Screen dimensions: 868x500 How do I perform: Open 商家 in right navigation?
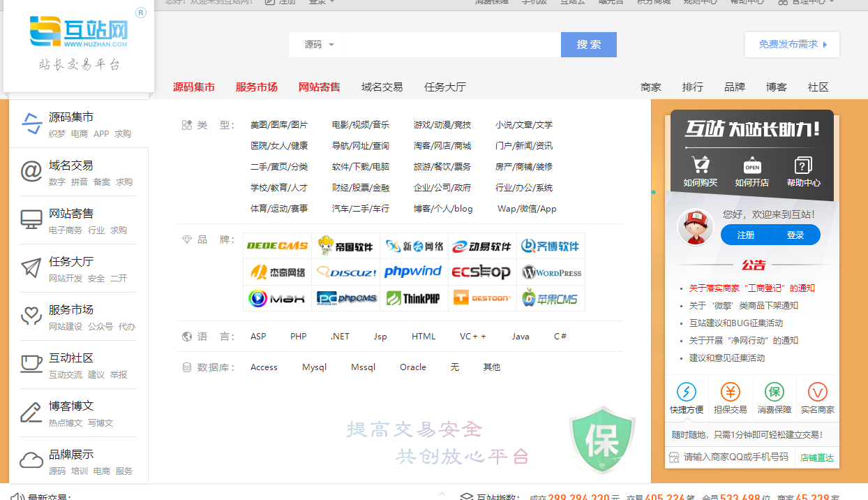point(651,87)
